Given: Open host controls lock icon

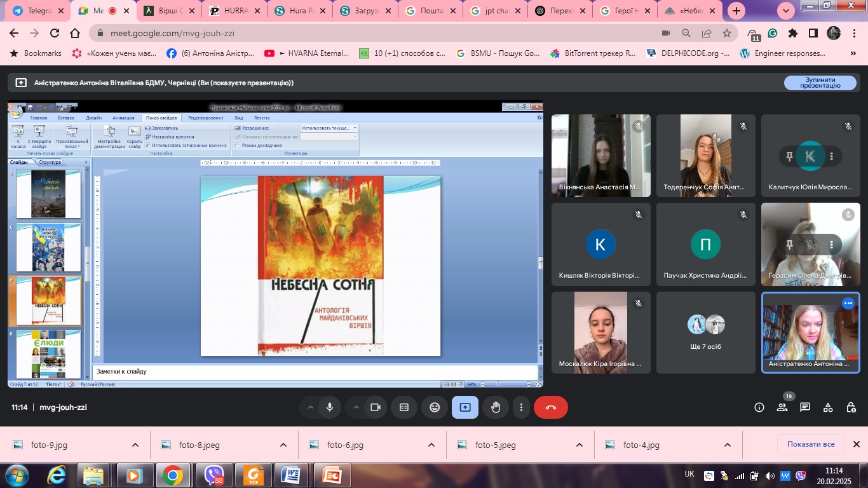Looking at the screenshot, I should [851, 407].
